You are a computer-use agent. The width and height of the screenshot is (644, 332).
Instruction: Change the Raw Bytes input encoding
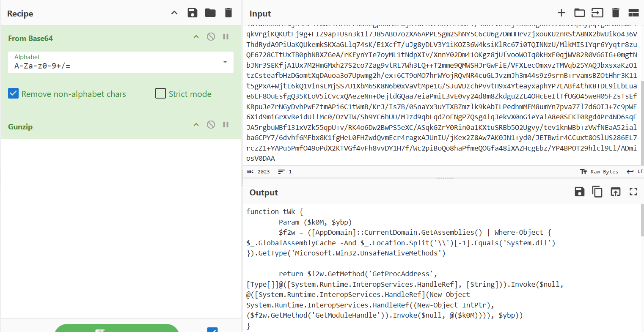pyautogui.click(x=599, y=172)
